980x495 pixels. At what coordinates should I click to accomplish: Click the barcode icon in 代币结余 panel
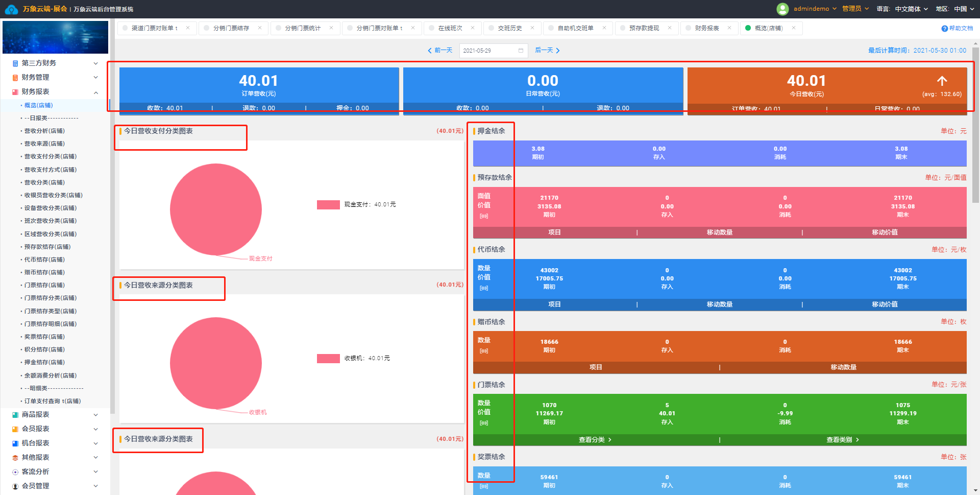pyautogui.click(x=484, y=288)
